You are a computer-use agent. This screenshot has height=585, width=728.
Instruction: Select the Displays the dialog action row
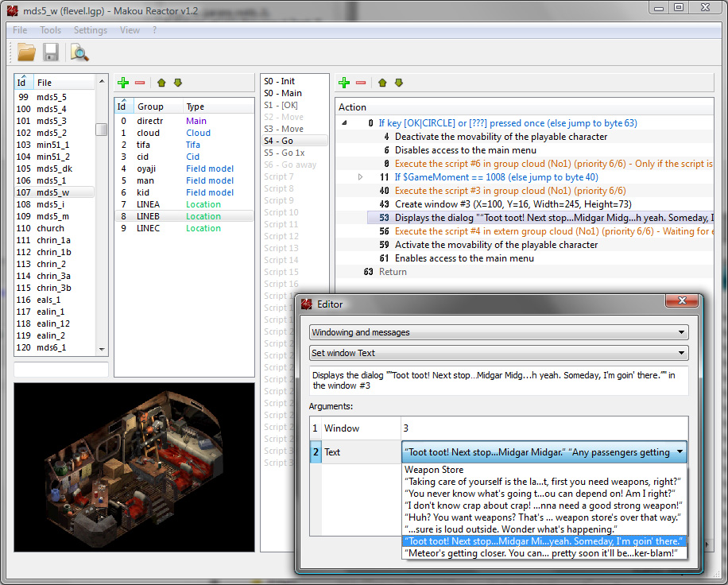pos(525,218)
